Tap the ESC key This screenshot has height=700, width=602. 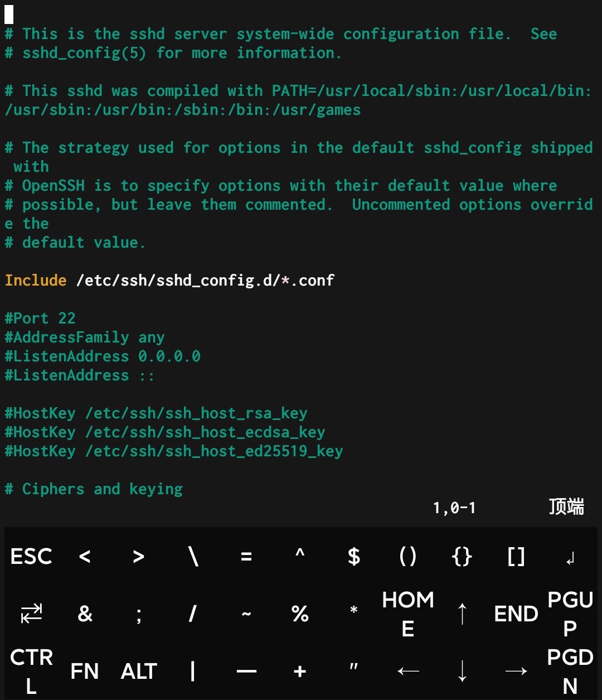pos(31,557)
